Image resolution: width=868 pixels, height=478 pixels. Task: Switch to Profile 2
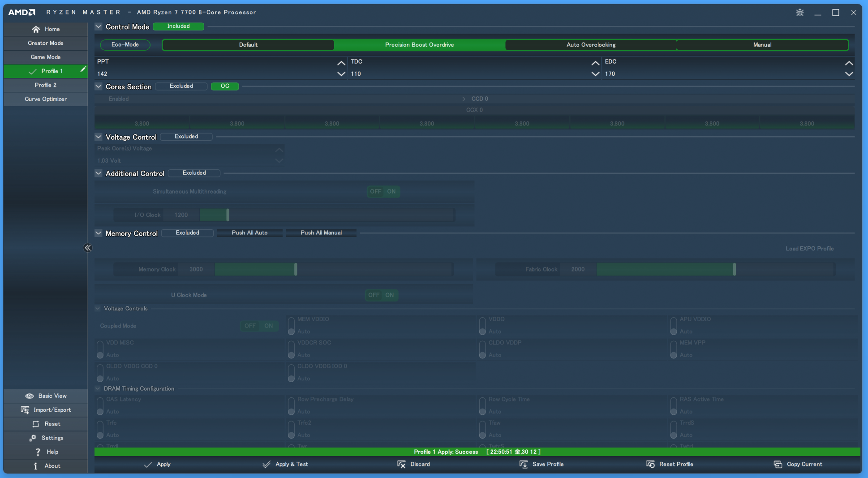coord(45,85)
